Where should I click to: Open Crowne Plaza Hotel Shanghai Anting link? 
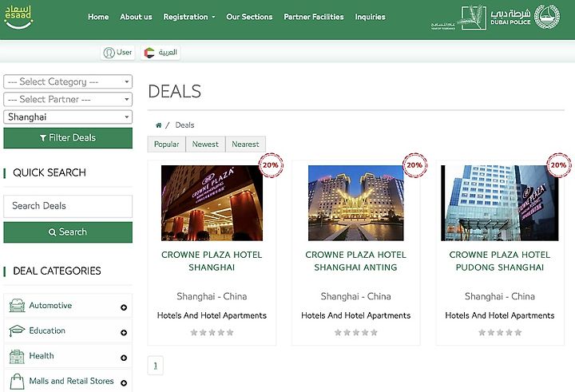(x=355, y=261)
